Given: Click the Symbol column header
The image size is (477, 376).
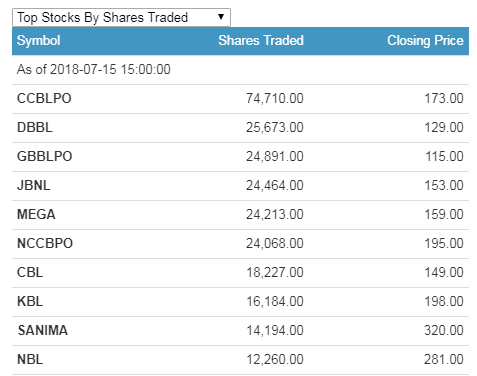Looking at the screenshot, I should [38, 41].
